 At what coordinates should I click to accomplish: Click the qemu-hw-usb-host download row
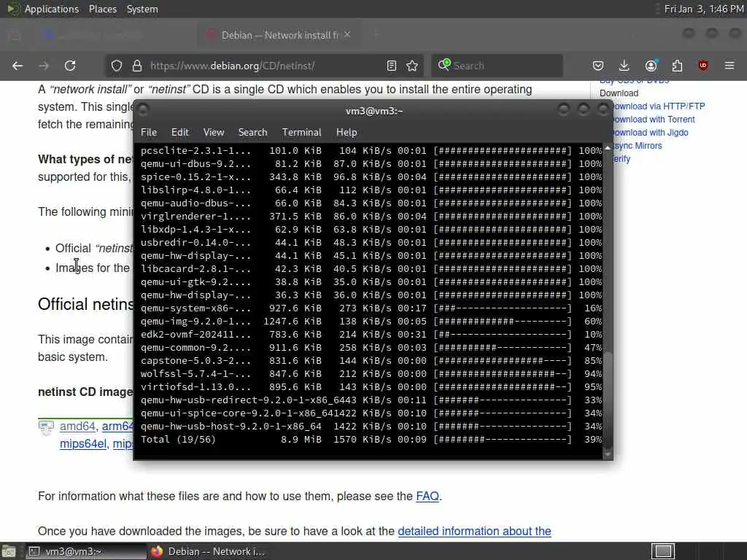click(x=371, y=426)
